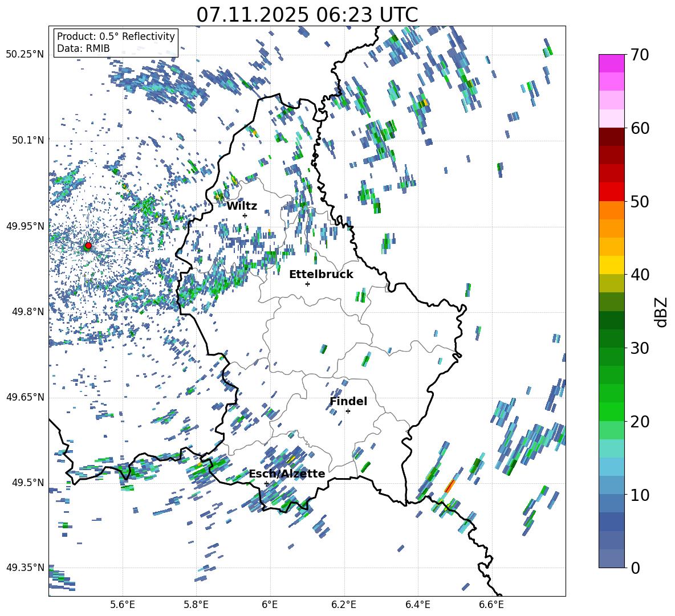The width and height of the screenshot is (675, 616).
Task: Click the red radar site marker
Action: click(x=88, y=246)
